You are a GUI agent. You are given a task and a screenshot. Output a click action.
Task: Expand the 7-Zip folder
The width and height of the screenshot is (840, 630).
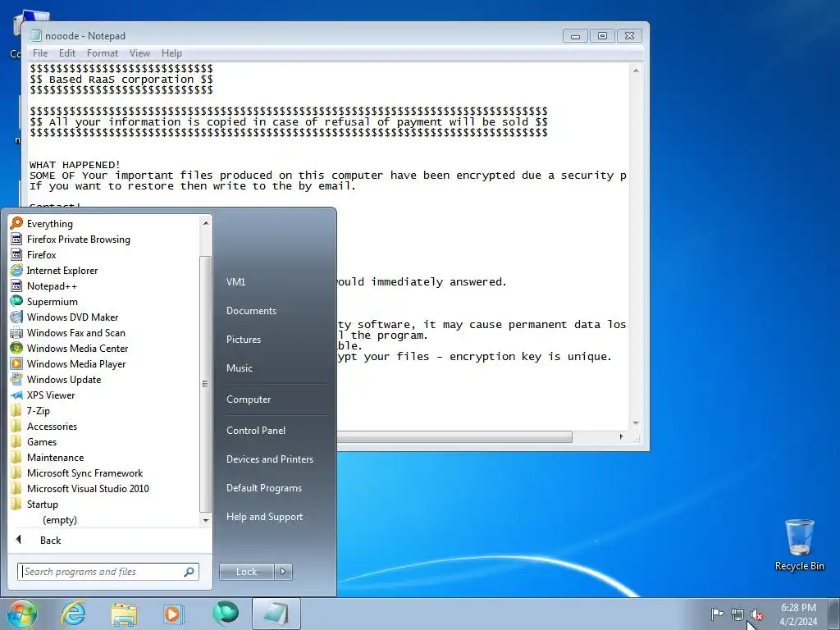tap(38, 410)
